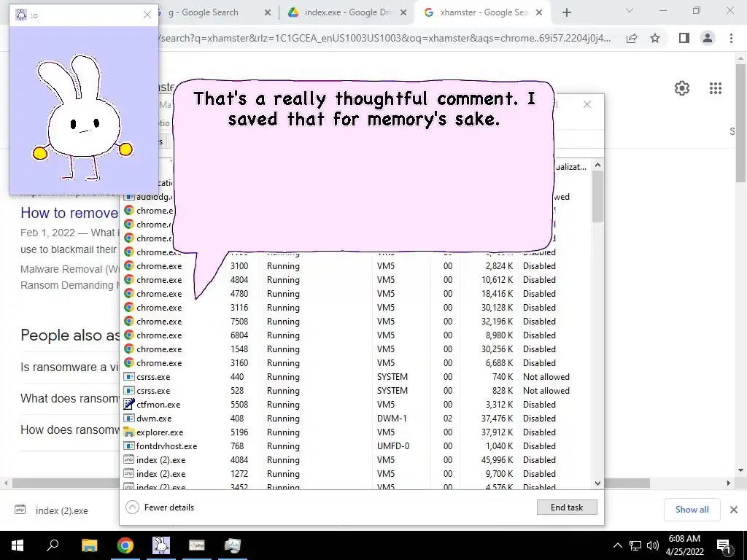Open the Chrome profile avatar

point(708,38)
